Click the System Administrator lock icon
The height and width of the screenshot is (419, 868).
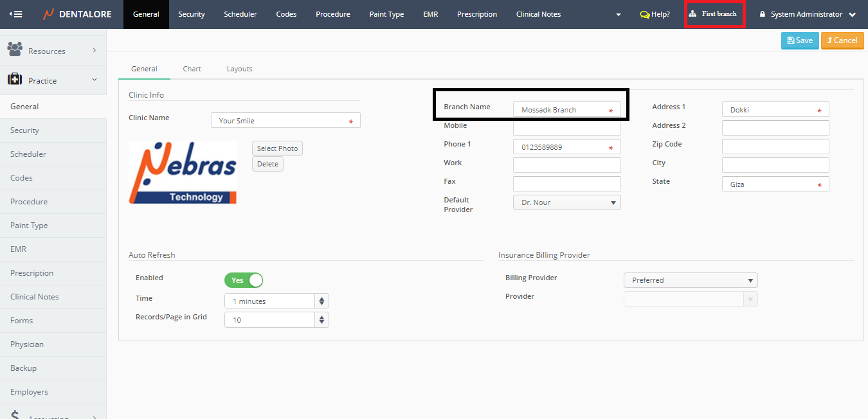click(x=763, y=14)
